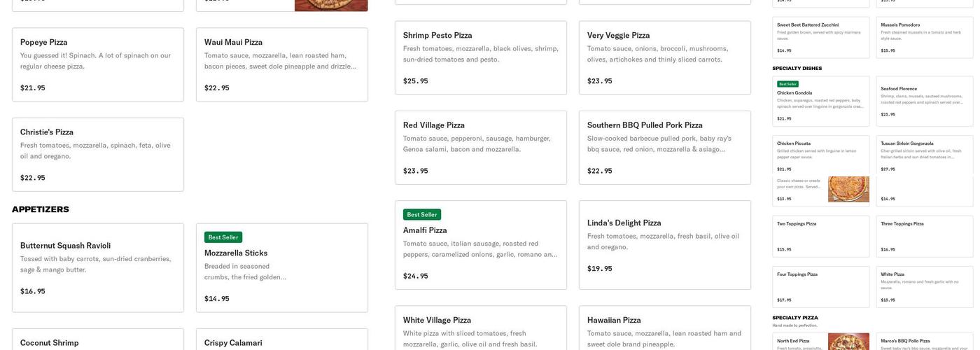980x350 pixels.
Task: Open Butternut Squash Ravioli appetizer
Action: tap(97, 267)
